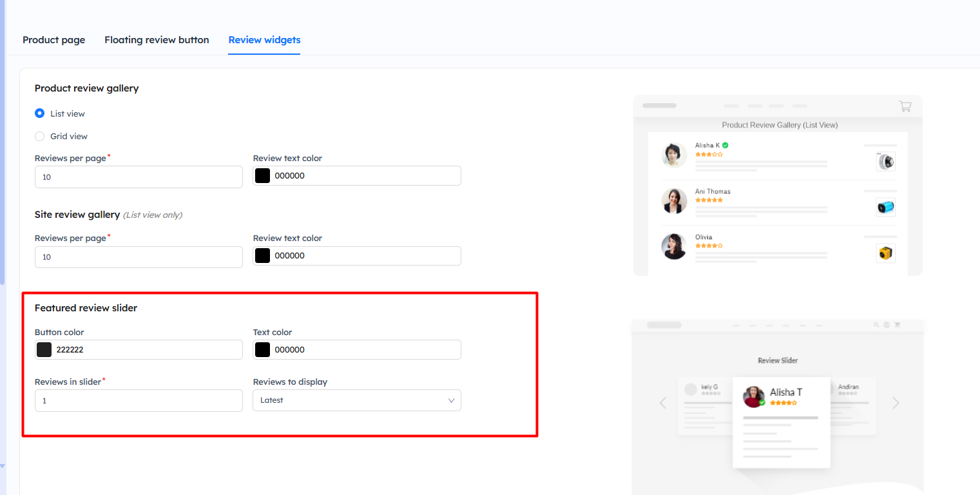Click the featured slider Text color swatch

(x=262, y=350)
